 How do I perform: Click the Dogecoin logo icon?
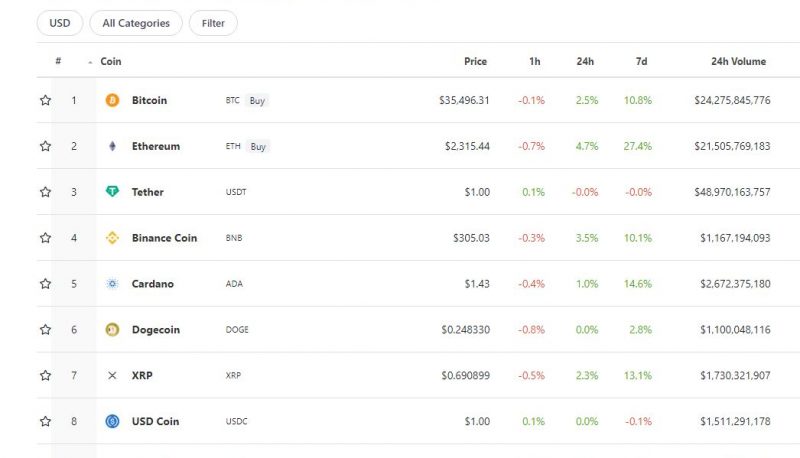pyautogui.click(x=112, y=330)
